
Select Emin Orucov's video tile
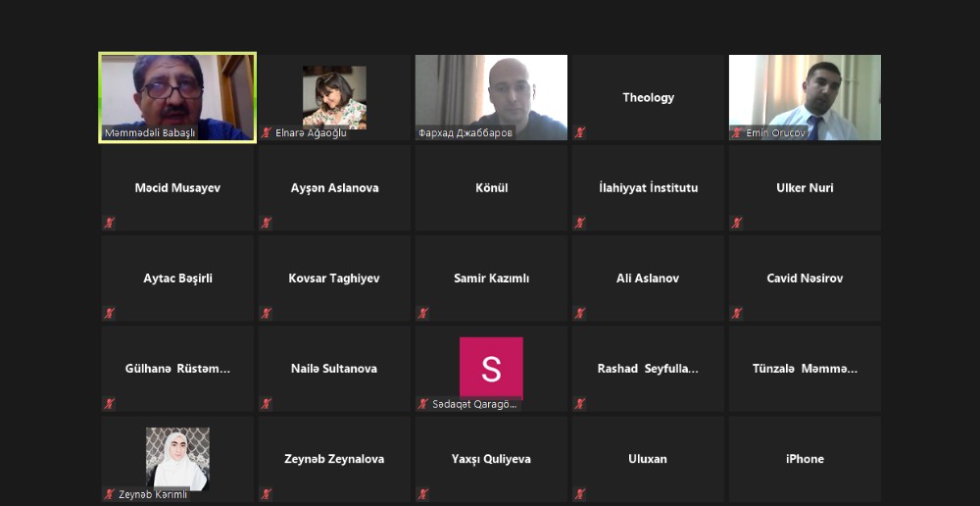click(805, 98)
